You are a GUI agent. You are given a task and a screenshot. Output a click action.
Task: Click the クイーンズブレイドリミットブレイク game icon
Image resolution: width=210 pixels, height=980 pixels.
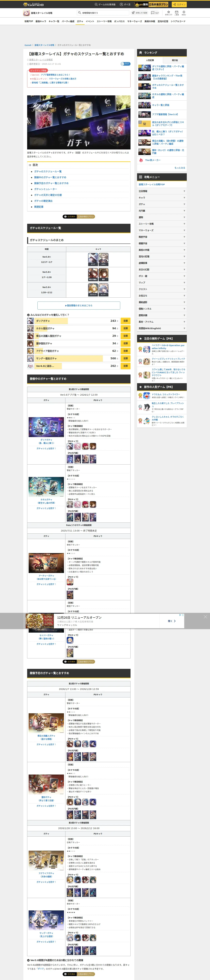point(146,361)
